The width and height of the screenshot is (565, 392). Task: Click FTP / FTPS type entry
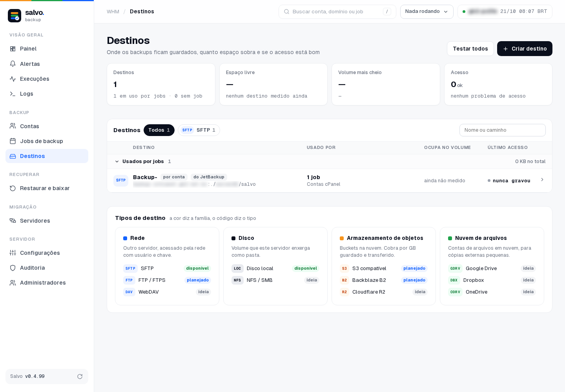click(167, 280)
